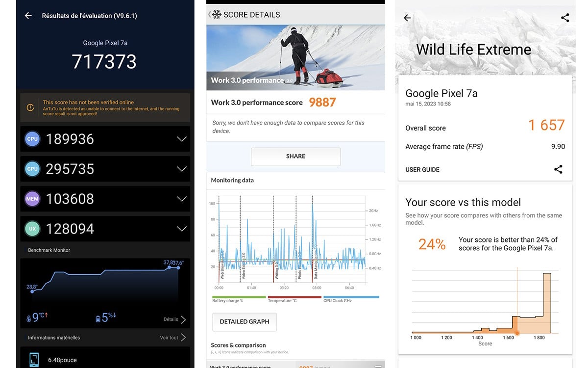
Task: Click the blue CPU Clock GHz legend bar
Action: click(351, 297)
